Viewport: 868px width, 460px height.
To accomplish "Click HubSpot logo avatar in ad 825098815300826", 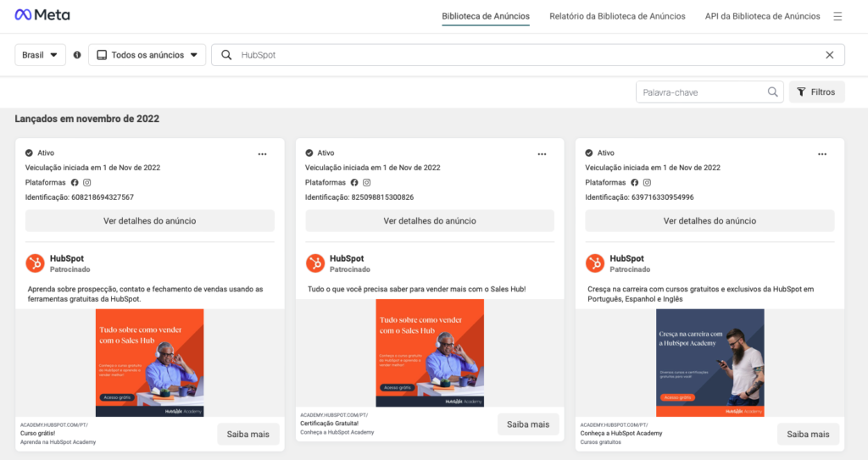I will (315, 263).
